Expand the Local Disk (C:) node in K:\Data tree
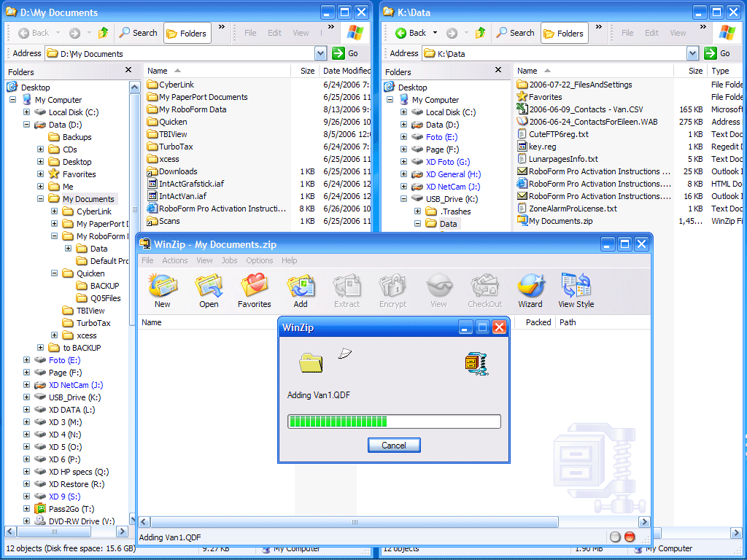 [x=404, y=112]
